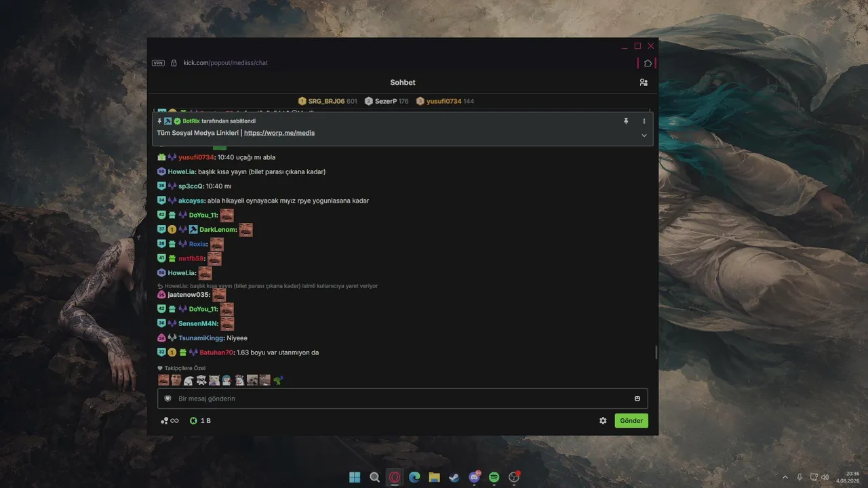Image resolution: width=868 pixels, height=488 pixels.
Task: Click SensenM4N username in chat
Action: (x=197, y=323)
